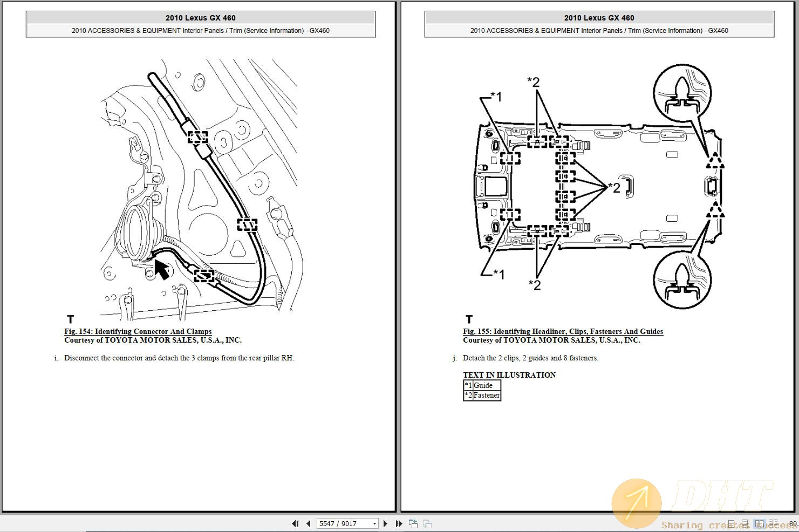
Task: Click the grayed next view icon
Action: pyautogui.click(x=427, y=523)
